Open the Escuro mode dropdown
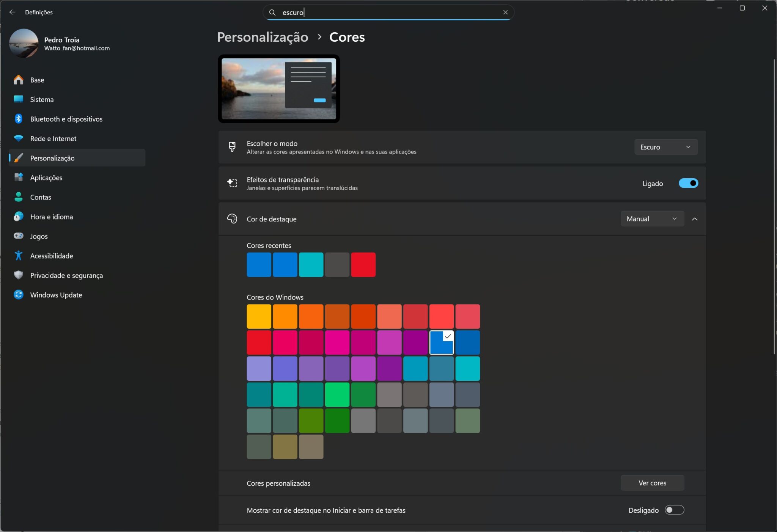 (666, 147)
